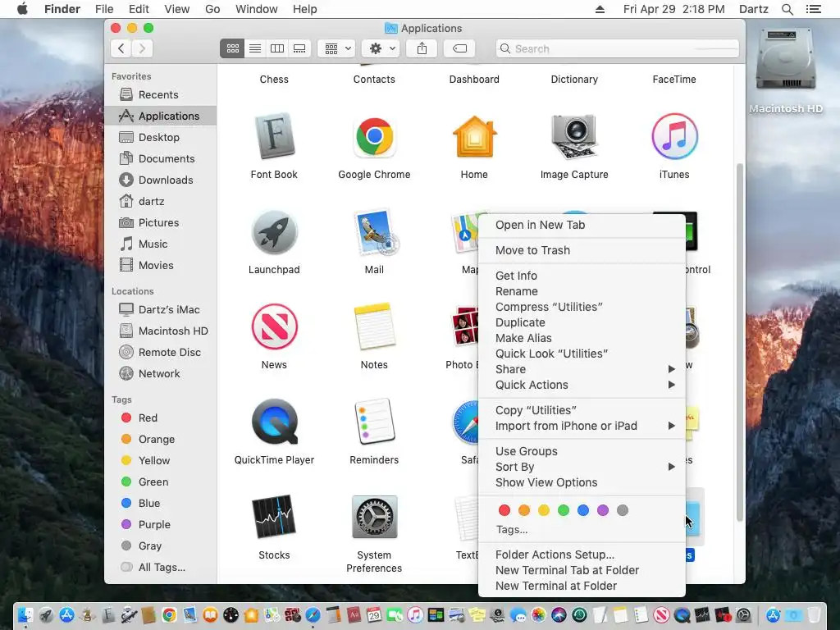Open Google Chrome in Applications

coord(374,136)
